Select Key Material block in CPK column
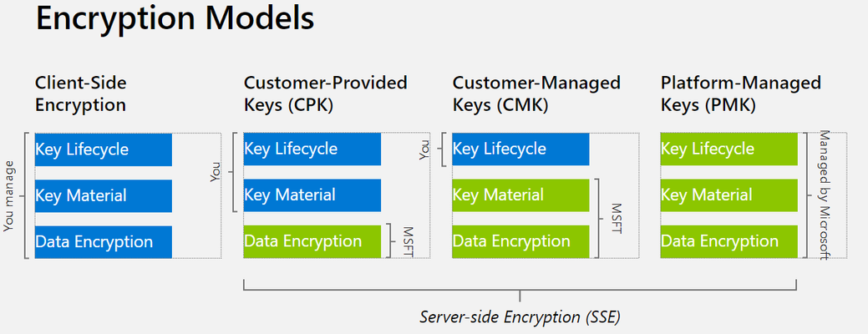Screen dimensions: 868x334 [x=312, y=195]
